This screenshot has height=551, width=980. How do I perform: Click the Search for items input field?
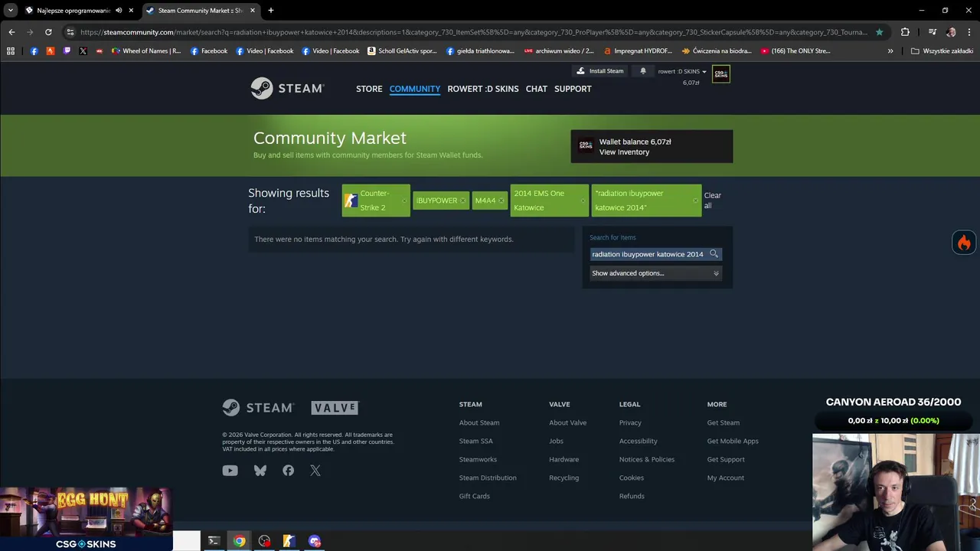(x=648, y=254)
